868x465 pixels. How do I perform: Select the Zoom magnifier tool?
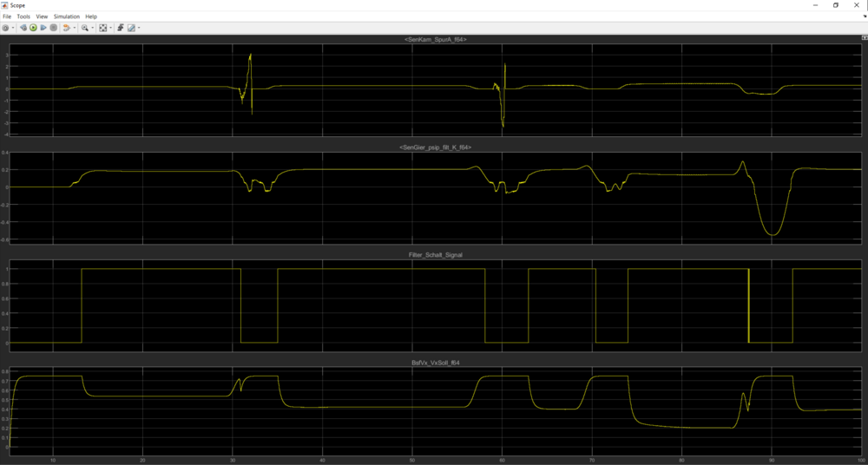tap(84, 28)
